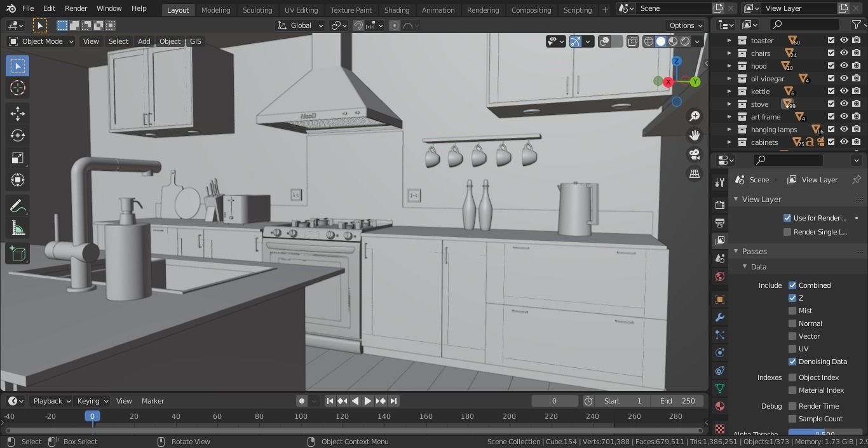Hide the kettle collection eye icon
Image resolution: width=868 pixels, height=448 pixels.
point(844,91)
